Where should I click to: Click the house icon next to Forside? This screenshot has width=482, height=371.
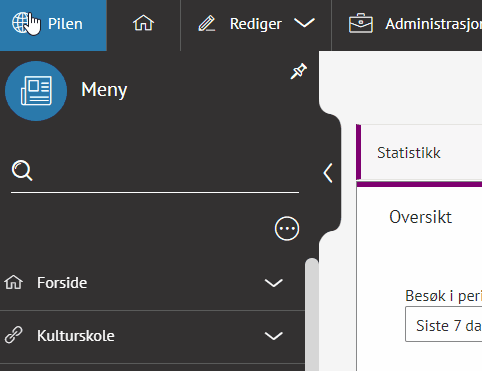[x=13, y=282]
